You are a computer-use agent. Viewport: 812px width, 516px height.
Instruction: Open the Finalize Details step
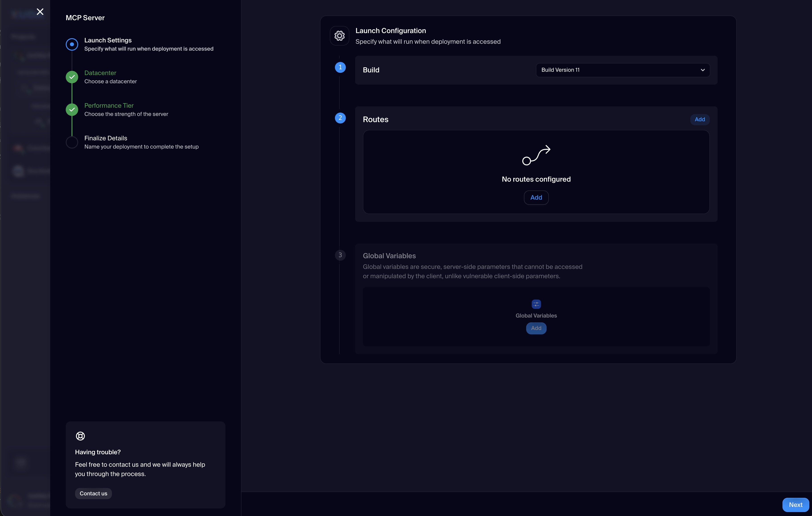(x=105, y=138)
